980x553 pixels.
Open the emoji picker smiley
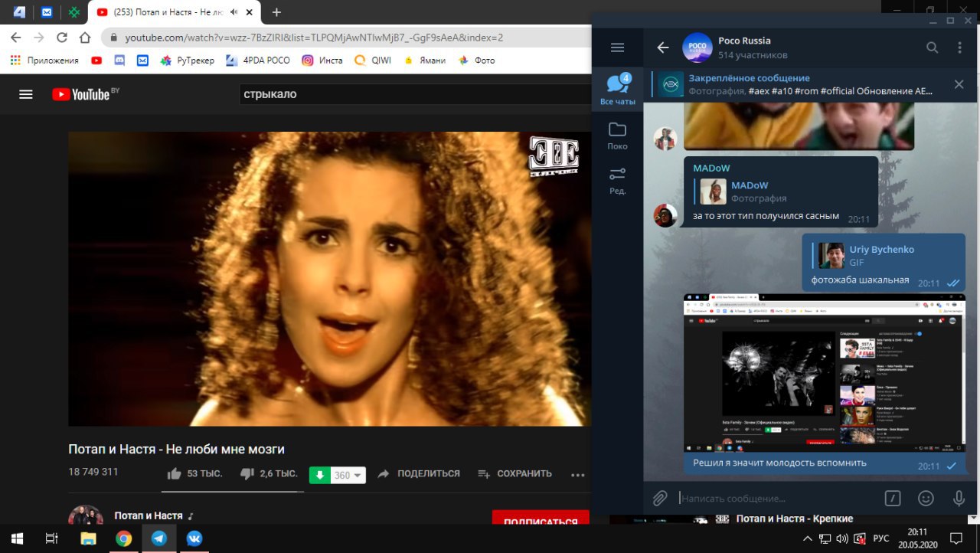click(x=926, y=499)
